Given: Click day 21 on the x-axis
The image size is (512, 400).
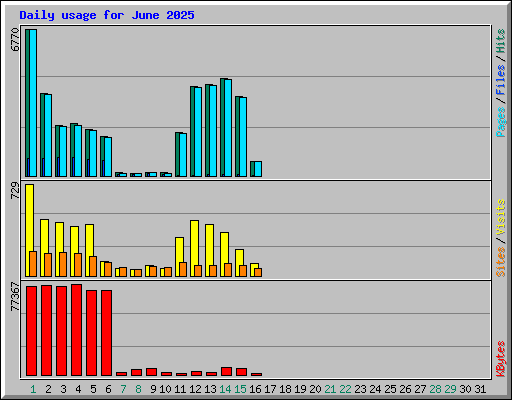Looking at the screenshot, I should coord(330,389).
